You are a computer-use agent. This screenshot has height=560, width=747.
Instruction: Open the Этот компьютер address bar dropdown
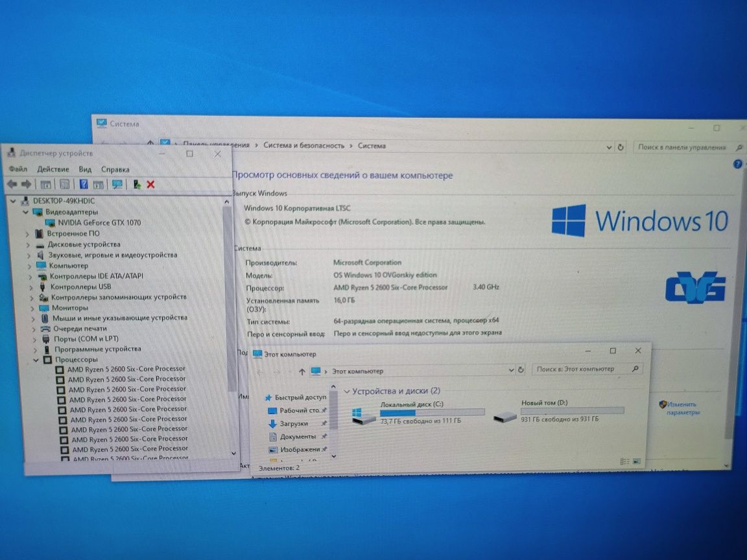[x=511, y=370]
